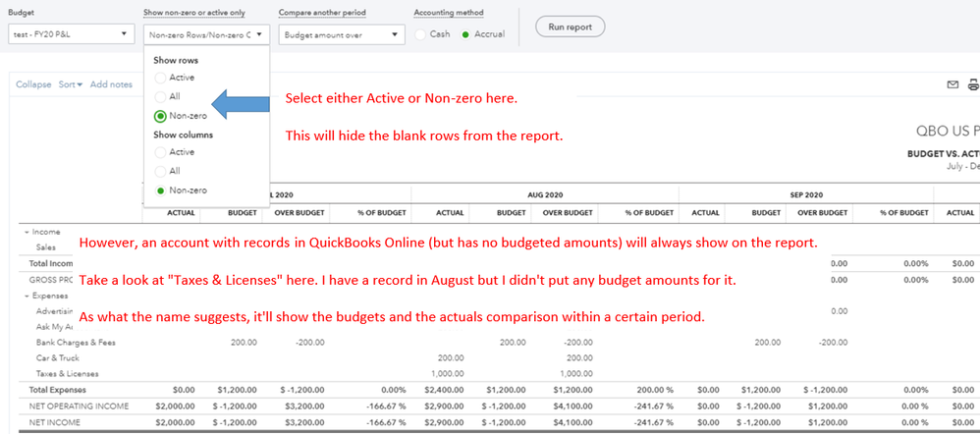Click the Run report button
Viewport: 980px width, 434px height.
(570, 27)
